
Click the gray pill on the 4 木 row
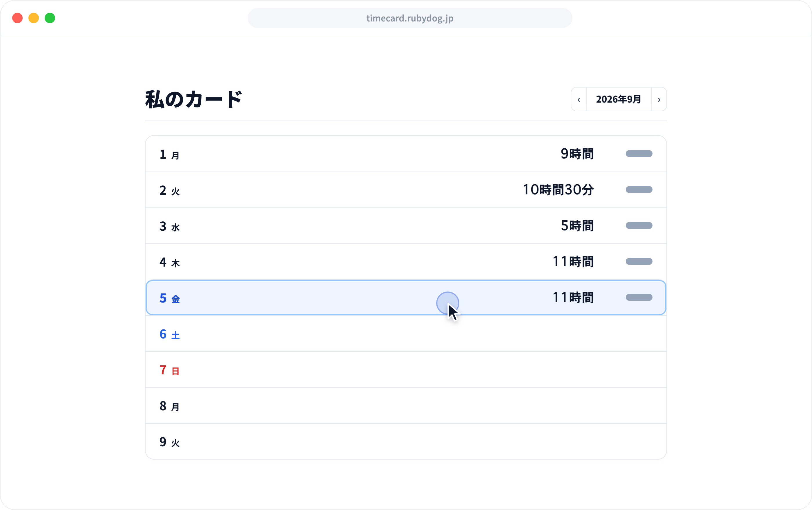pyautogui.click(x=639, y=261)
